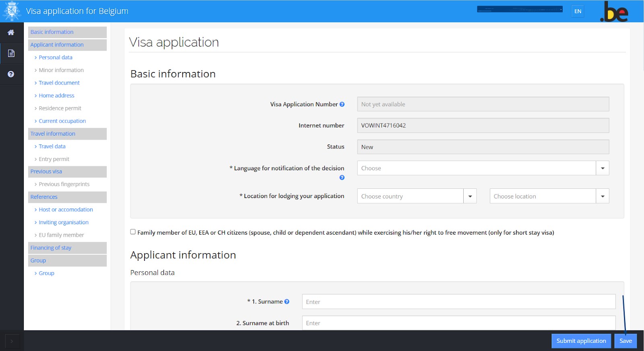
Task: Select the Internet number field
Action: pos(483,125)
